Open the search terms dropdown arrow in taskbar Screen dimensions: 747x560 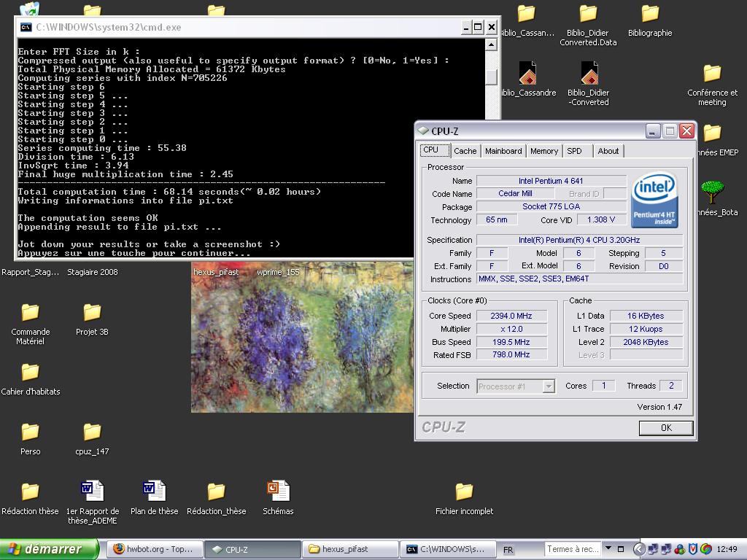pos(608,548)
